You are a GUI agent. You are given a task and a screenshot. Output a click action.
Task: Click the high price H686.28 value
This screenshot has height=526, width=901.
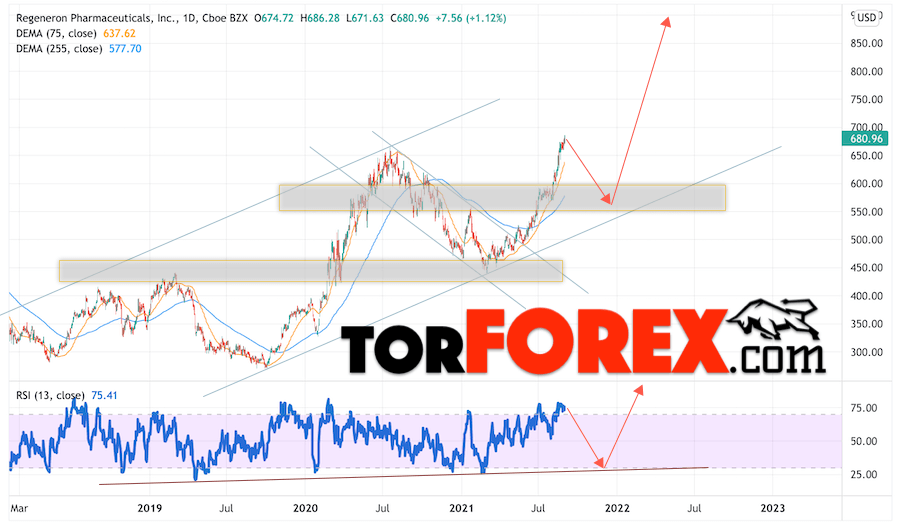click(x=319, y=18)
